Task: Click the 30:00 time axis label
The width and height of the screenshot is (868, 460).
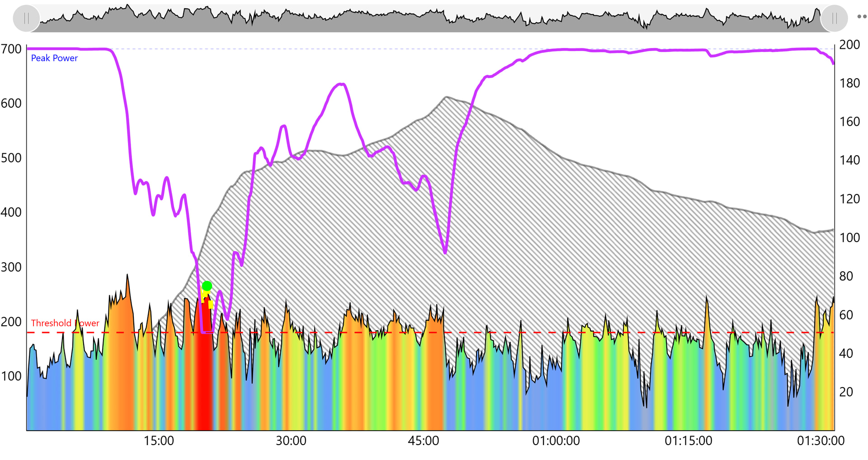Action: 291,441
